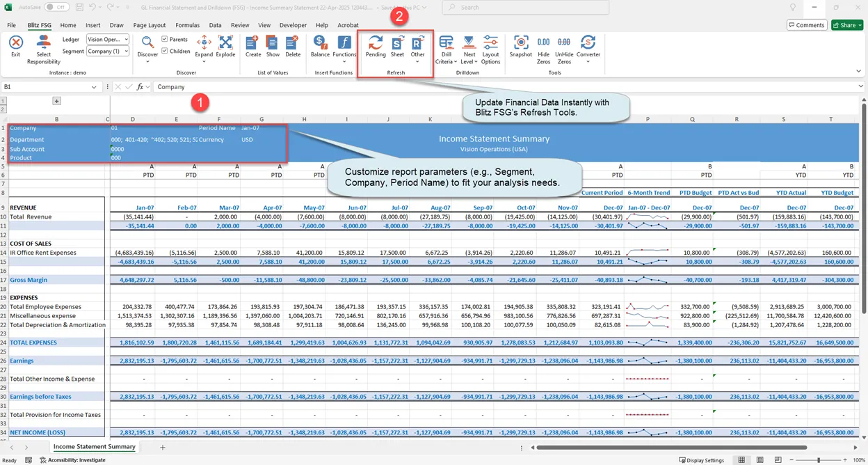This screenshot has width=868, height=465.
Task: Click the Explode icon in Discover group
Action: [225, 44]
